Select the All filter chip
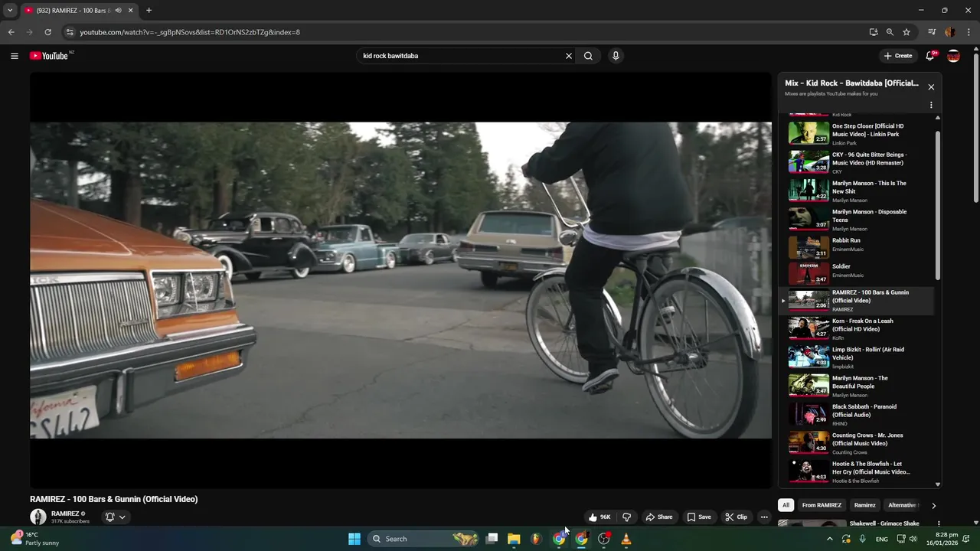 pyautogui.click(x=786, y=505)
